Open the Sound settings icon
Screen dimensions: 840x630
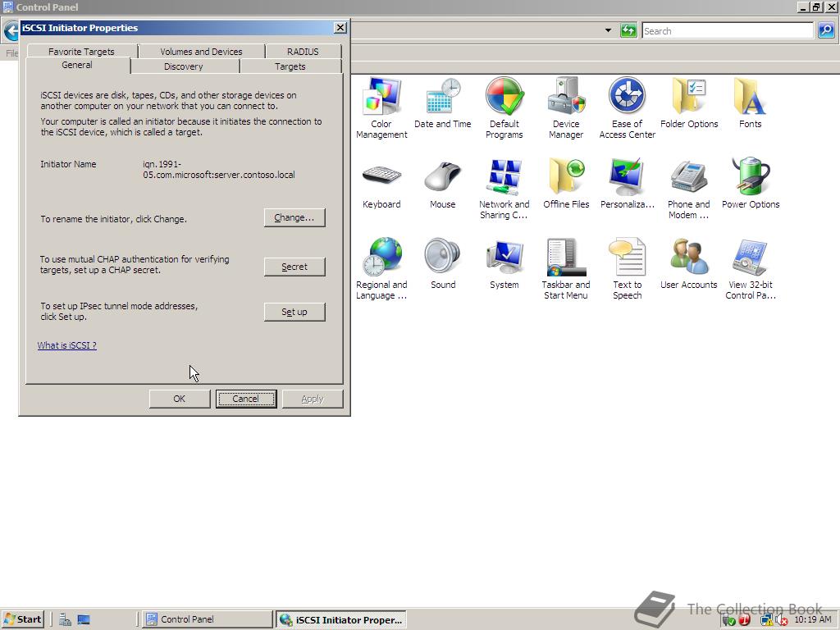tap(442, 263)
